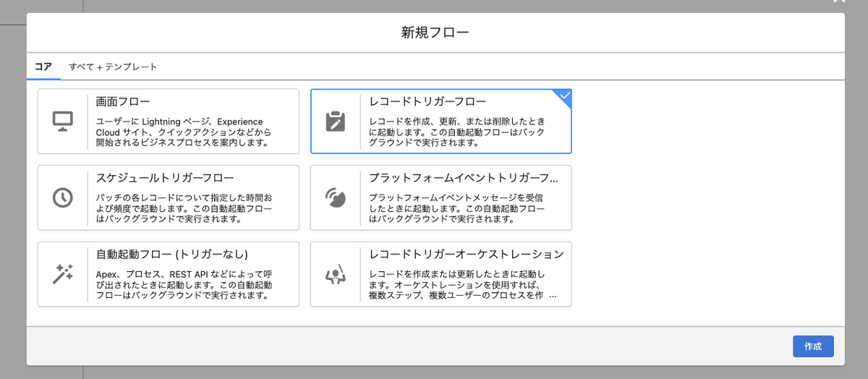Pick the レコードトリガーオーケストレーション title
This screenshot has height=379, width=868.
466,255
